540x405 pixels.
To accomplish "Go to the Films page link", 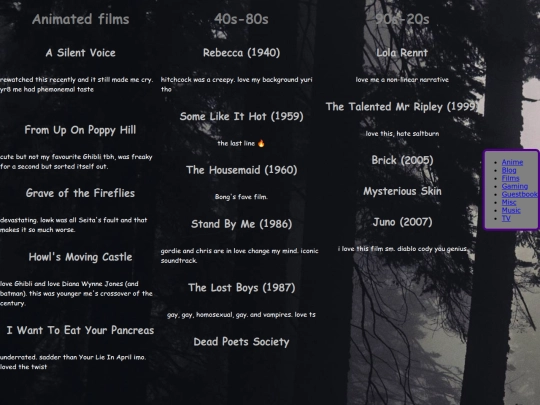I will [x=510, y=178].
